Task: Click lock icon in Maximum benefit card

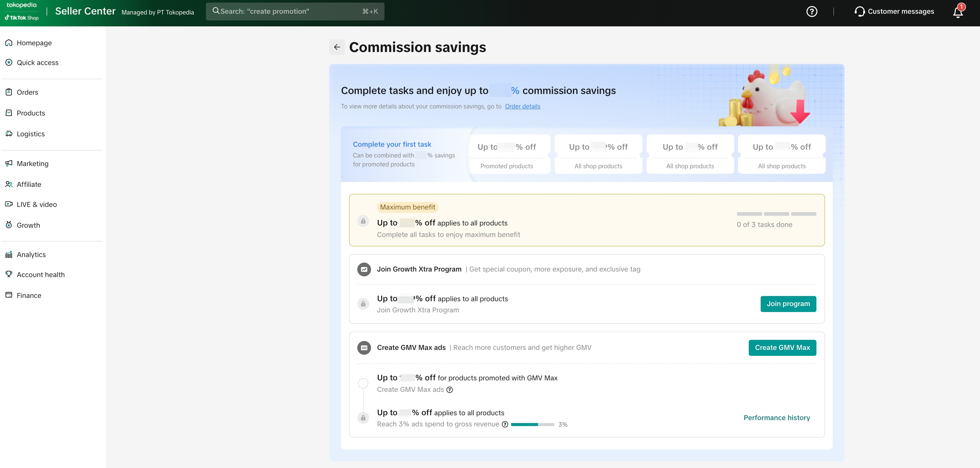Action: click(x=363, y=221)
